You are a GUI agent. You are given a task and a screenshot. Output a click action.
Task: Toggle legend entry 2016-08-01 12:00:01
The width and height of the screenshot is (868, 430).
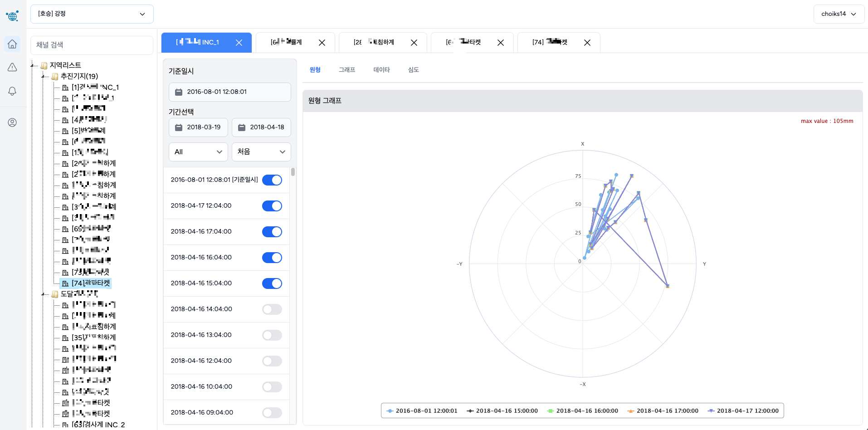coord(422,411)
